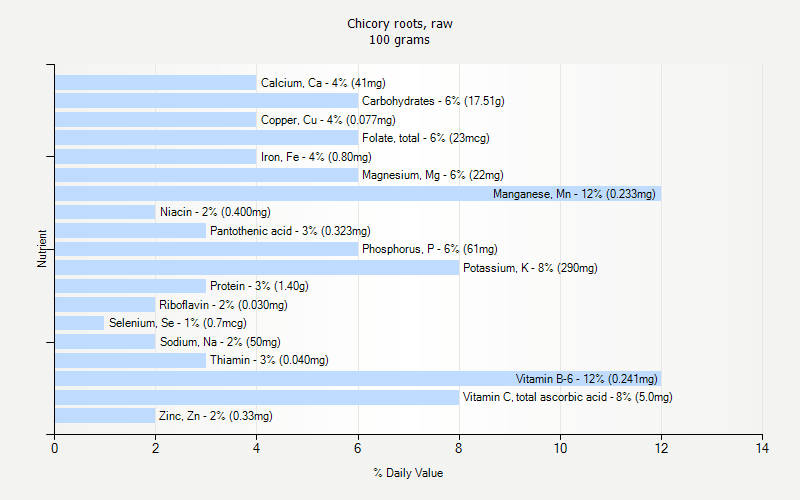
Task: Click the x-axis tick label 14
Action: point(762,448)
